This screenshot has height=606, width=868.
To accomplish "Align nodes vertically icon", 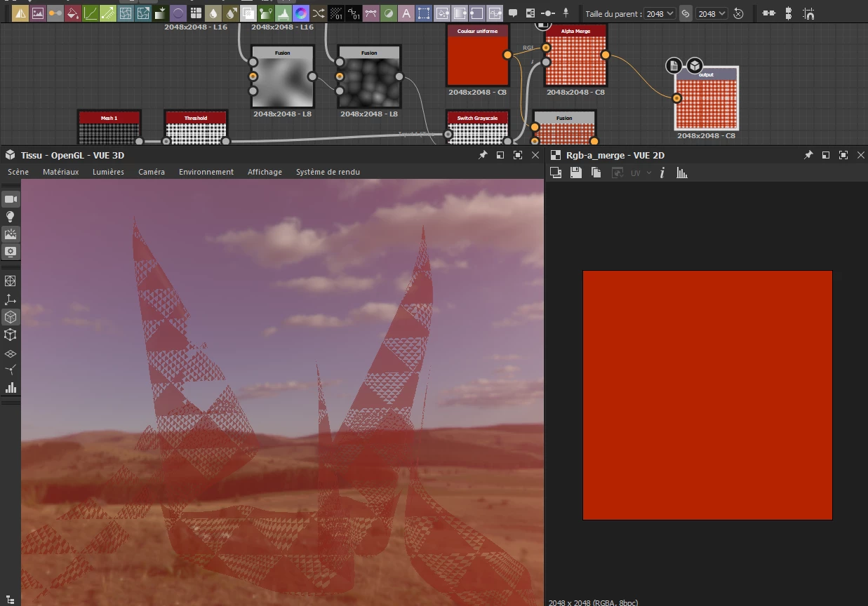I will tap(789, 13).
